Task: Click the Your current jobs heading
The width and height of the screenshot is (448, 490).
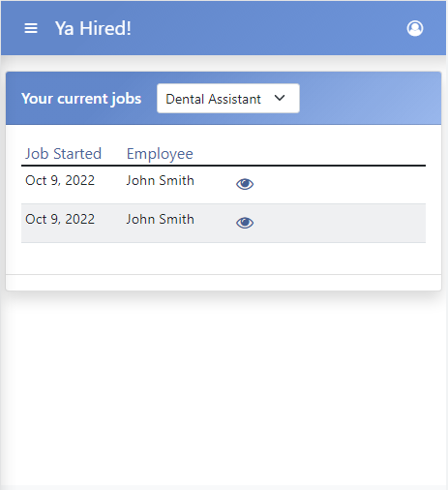Action: click(81, 99)
